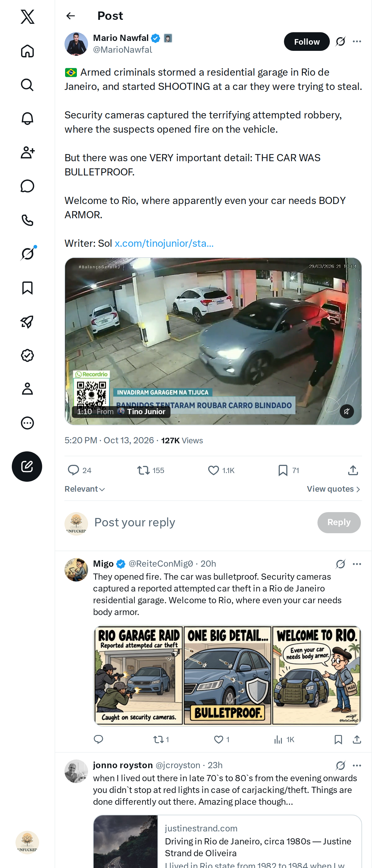Viewport: 372px width, 868px height.
Task: Expand the Relevant reply sort dropdown
Action: (85, 489)
